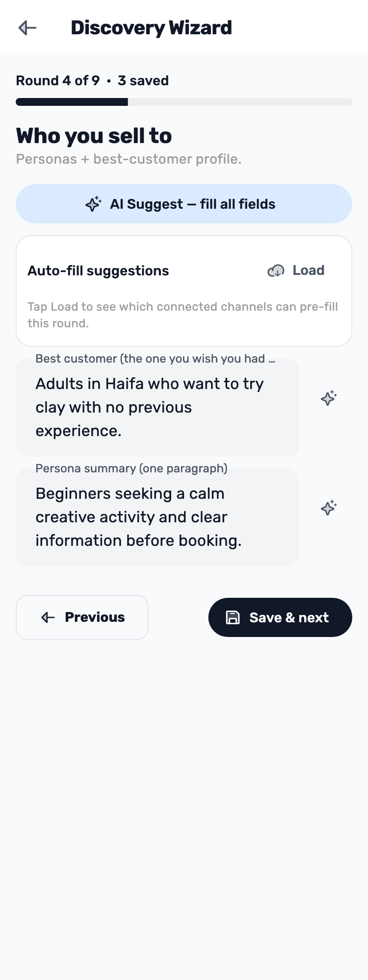Focus the Persona summary text field
The height and width of the screenshot is (980, 368).
pyautogui.click(x=158, y=517)
